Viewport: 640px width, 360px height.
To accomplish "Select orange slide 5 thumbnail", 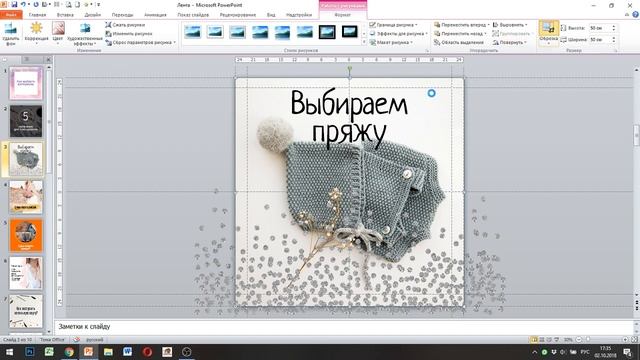I will [26, 235].
